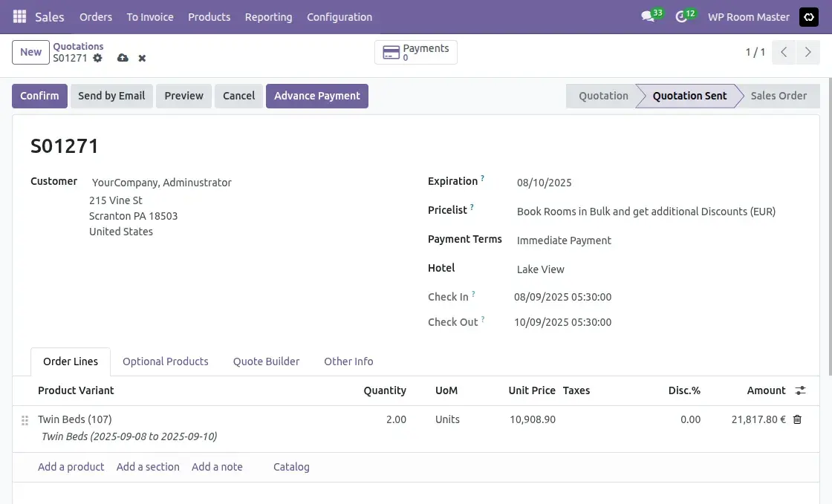Open the Discuss messages icon showing 33
832x504 pixels.
[x=646, y=16]
